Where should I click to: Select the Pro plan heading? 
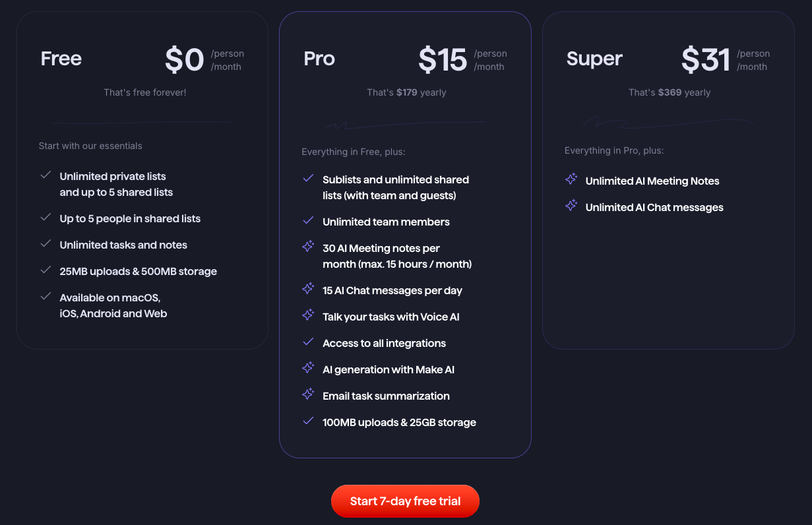coord(319,59)
